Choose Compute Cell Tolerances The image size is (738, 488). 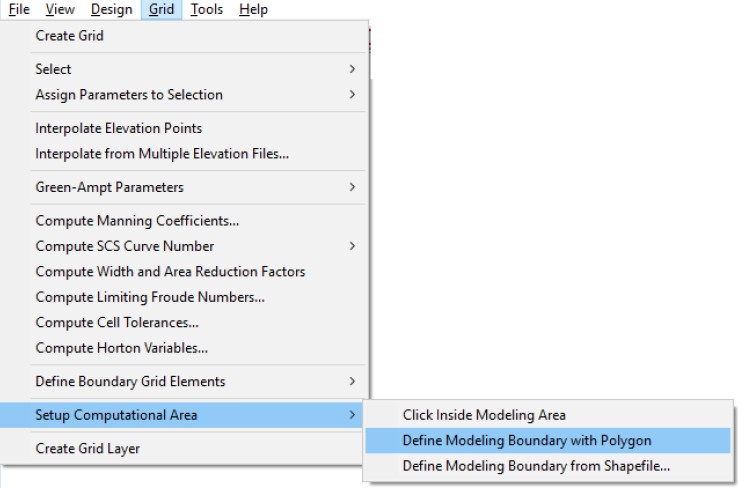point(117,322)
